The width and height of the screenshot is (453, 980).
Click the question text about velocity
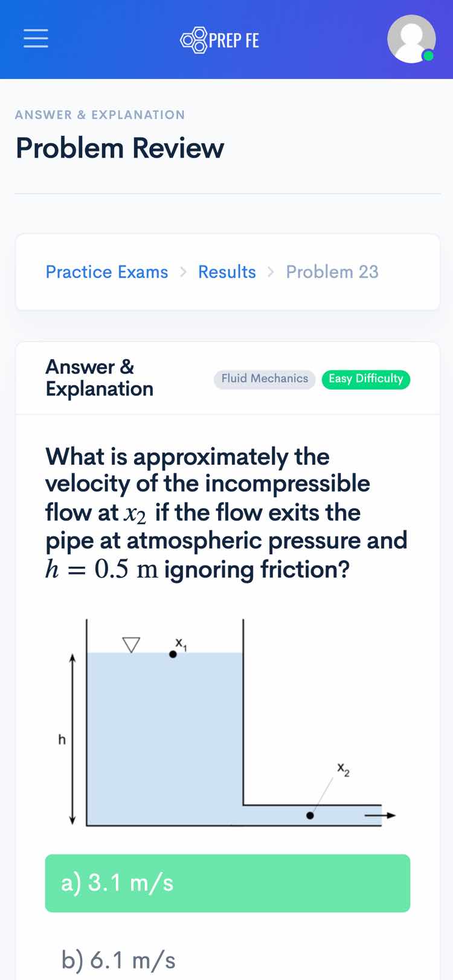(x=227, y=512)
